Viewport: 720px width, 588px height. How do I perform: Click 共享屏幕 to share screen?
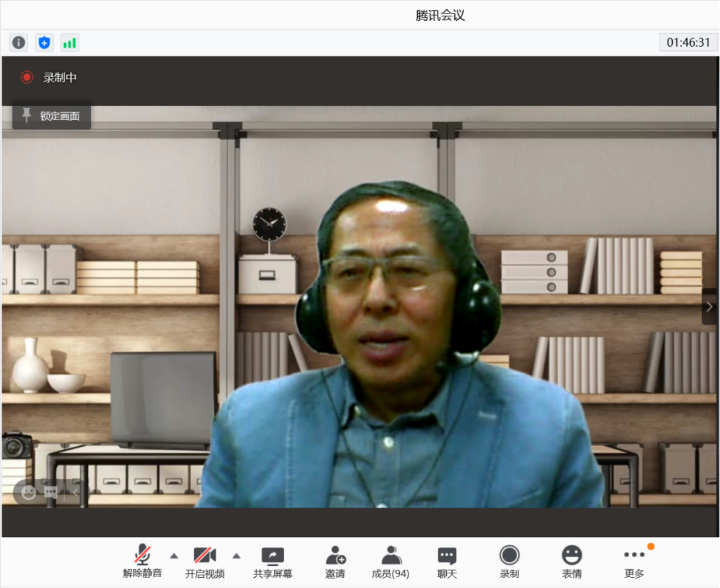click(x=273, y=562)
